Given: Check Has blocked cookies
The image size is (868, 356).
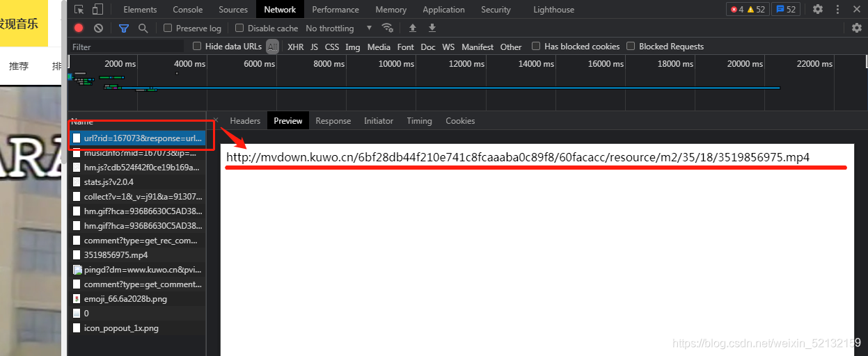Looking at the screenshot, I should [536, 46].
